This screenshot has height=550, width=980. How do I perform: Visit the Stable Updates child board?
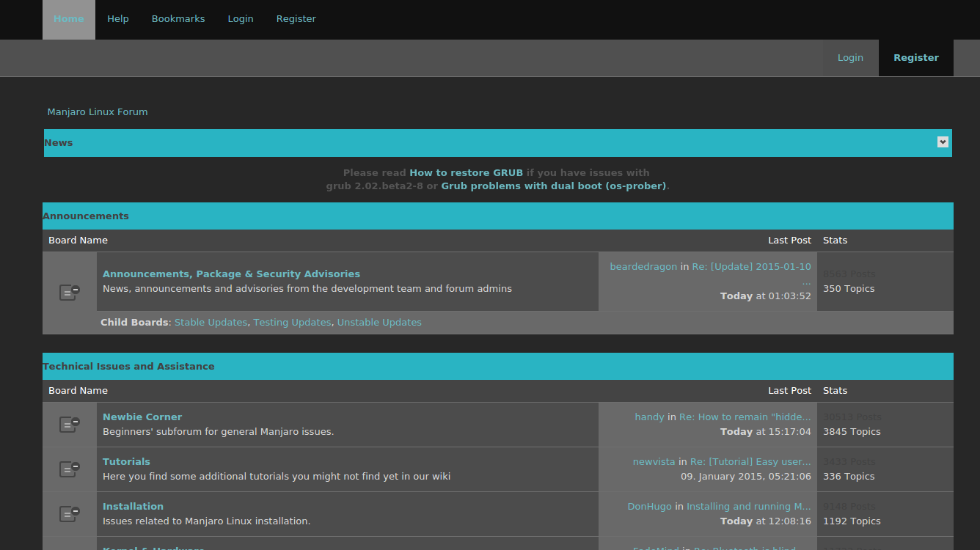(x=211, y=322)
